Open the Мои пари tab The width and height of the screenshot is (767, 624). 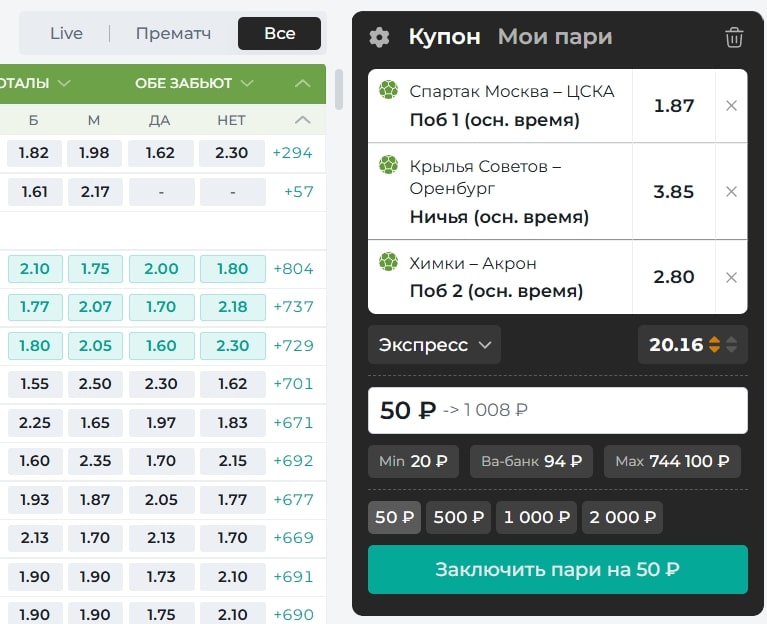(x=555, y=37)
